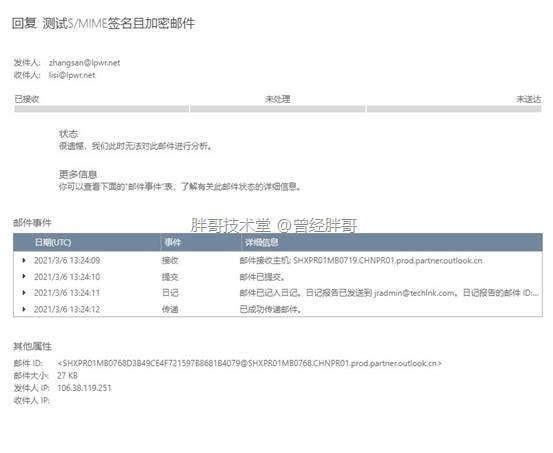Expand the 13:24:09 接收 event row arrow

(24, 260)
